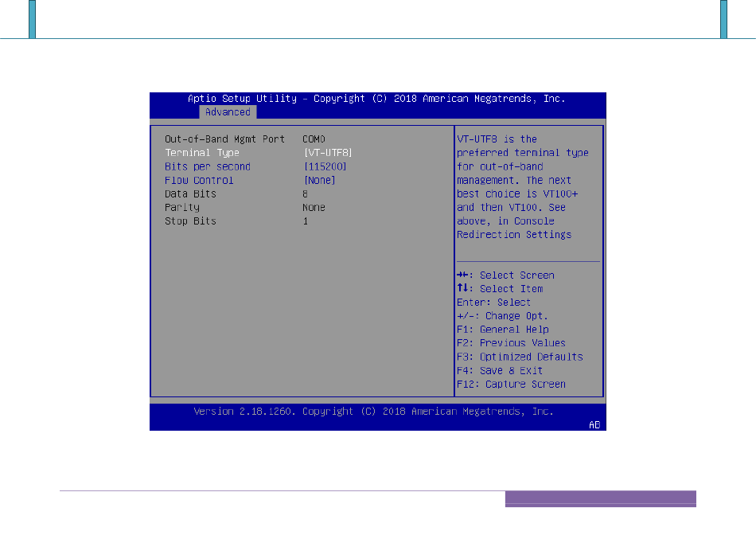The image size is (756, 535).
Task: Open the [None] flow control value
Action: click(x=319, y=181)
